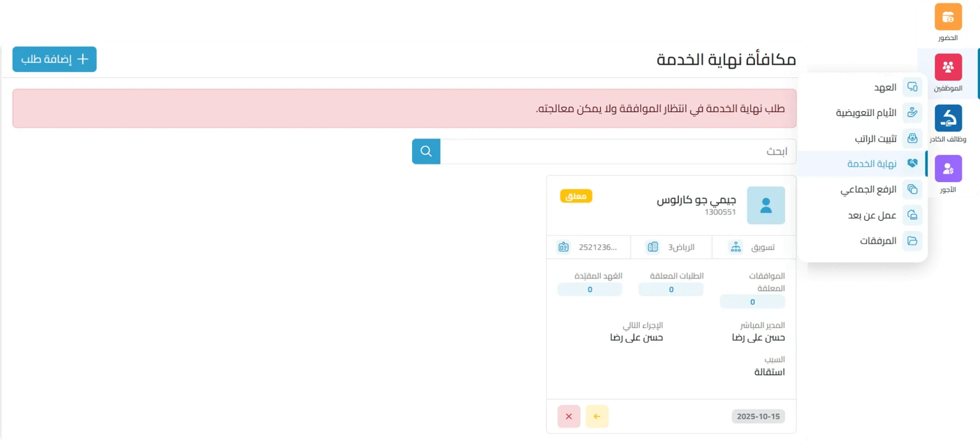The image size is (980, 445).
Task: Click the الرفع الجماعي bulk upload icon
Action: [x=912, y=189]
